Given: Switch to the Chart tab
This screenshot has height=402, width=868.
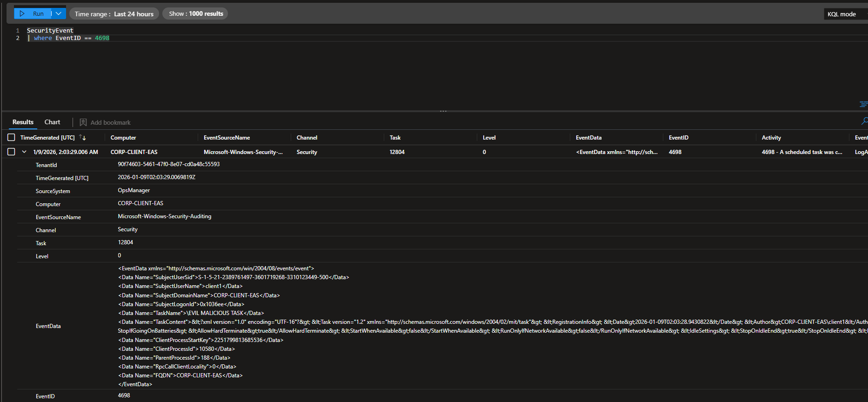Looking at the screenshot, I should point(52,122).
